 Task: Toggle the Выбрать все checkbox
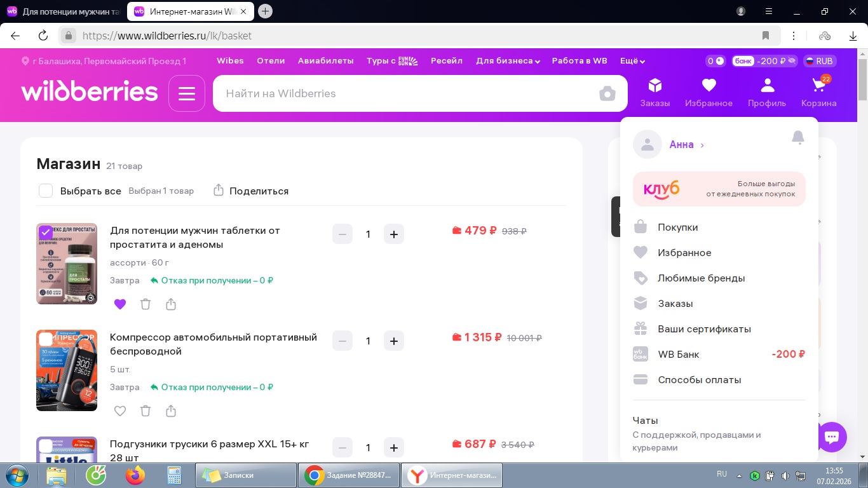point(46,191)
